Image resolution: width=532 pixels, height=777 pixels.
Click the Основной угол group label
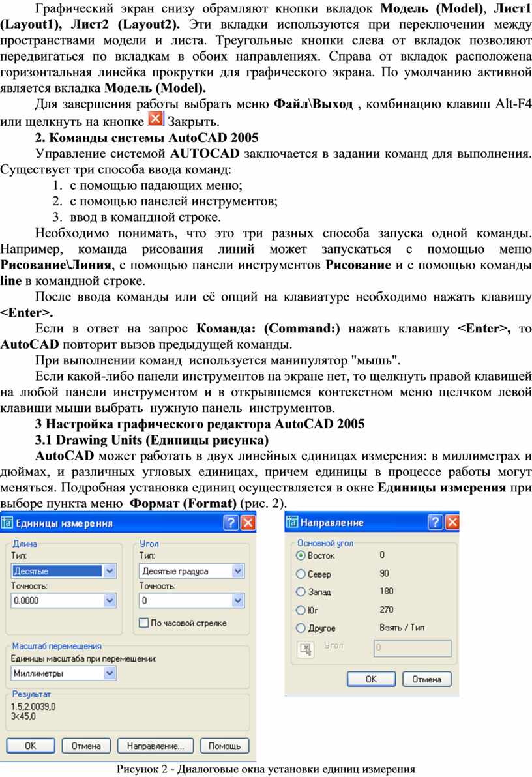(325, 543)
